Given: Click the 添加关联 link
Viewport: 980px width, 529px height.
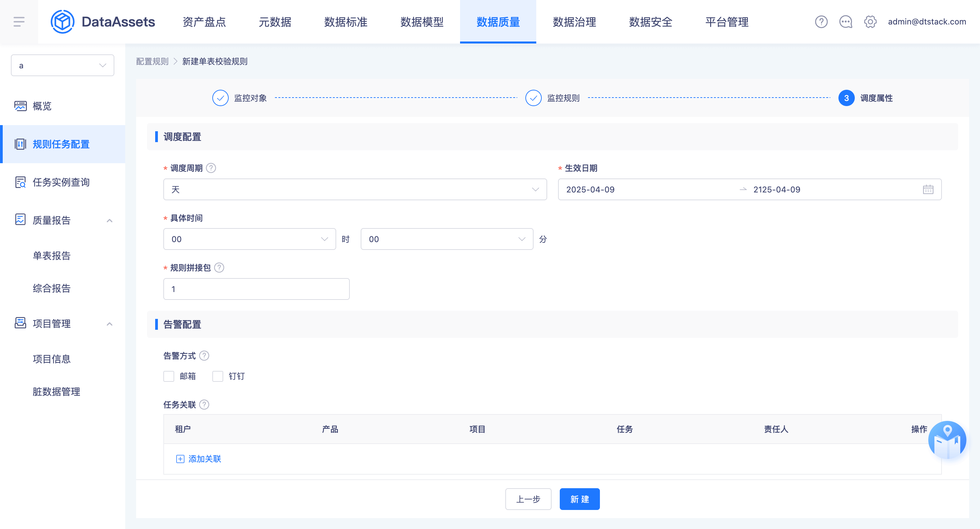Looking at the screenshot, I should tap(205, 459).
